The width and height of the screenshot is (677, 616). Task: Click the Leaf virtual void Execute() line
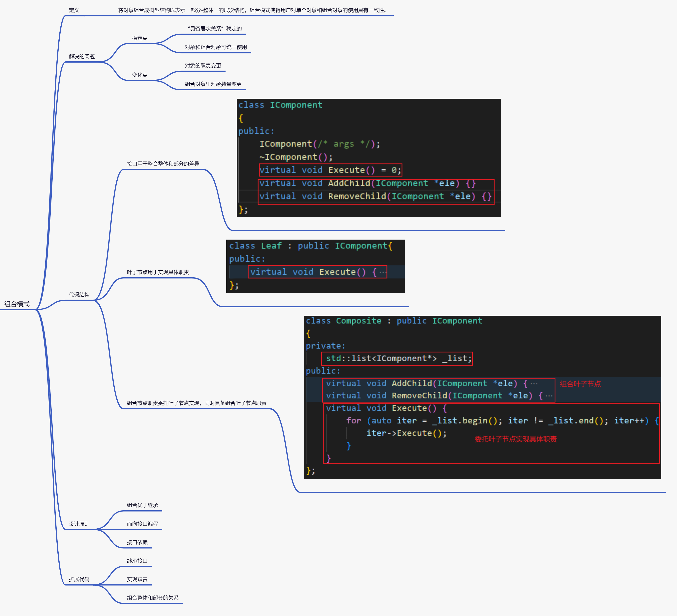tap(318, 272)
